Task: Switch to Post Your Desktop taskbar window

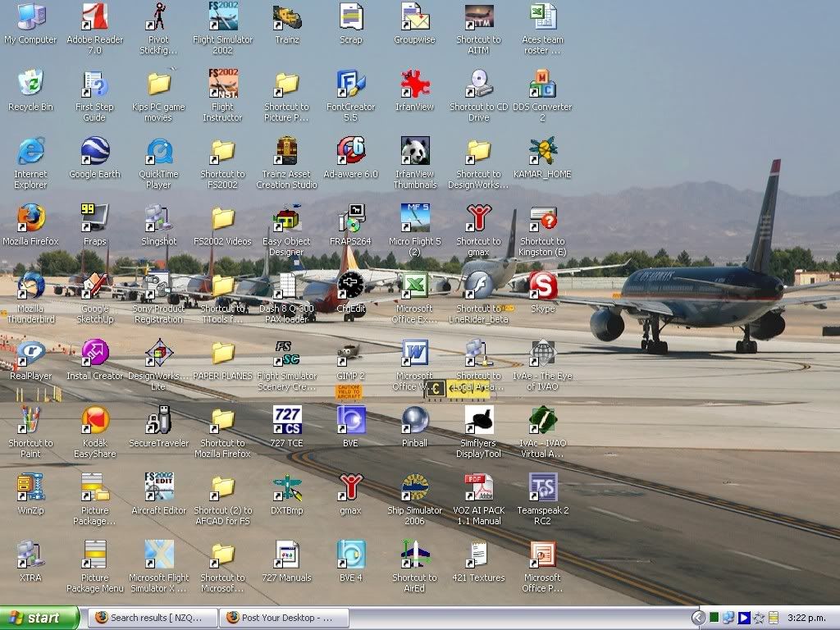Action: 284,618
